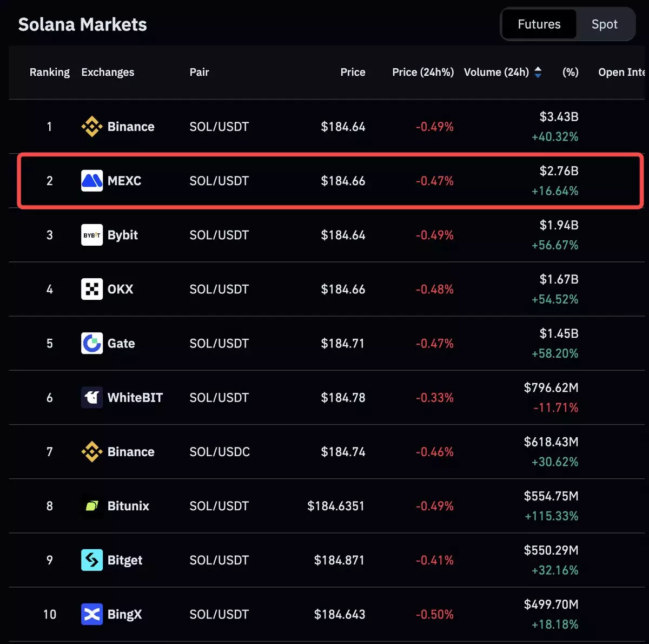The height and width of the screenshot is (644, 649).
Task: Click MEXC SOL/USDT pair text
Action: pyautogui.click(x=219, y=181)
